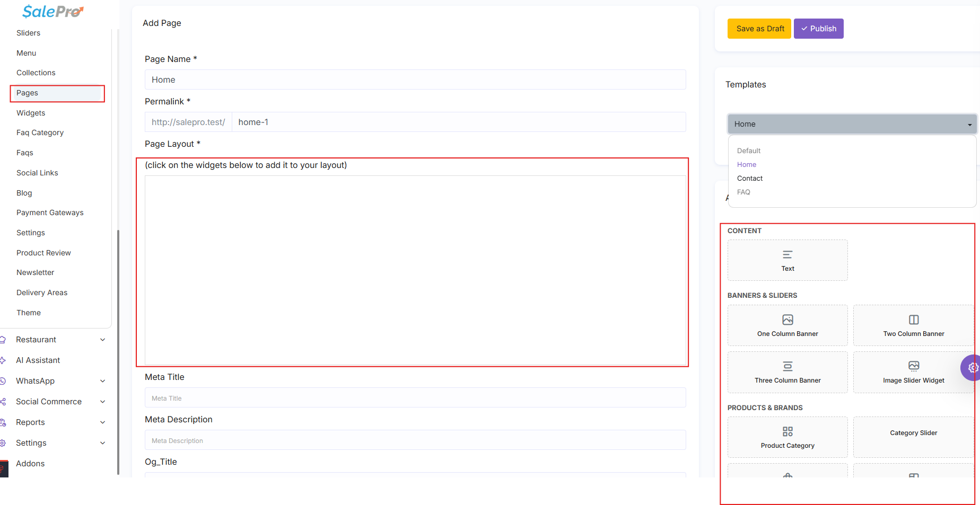Add the One Column Banner widget

click(787, 325)
